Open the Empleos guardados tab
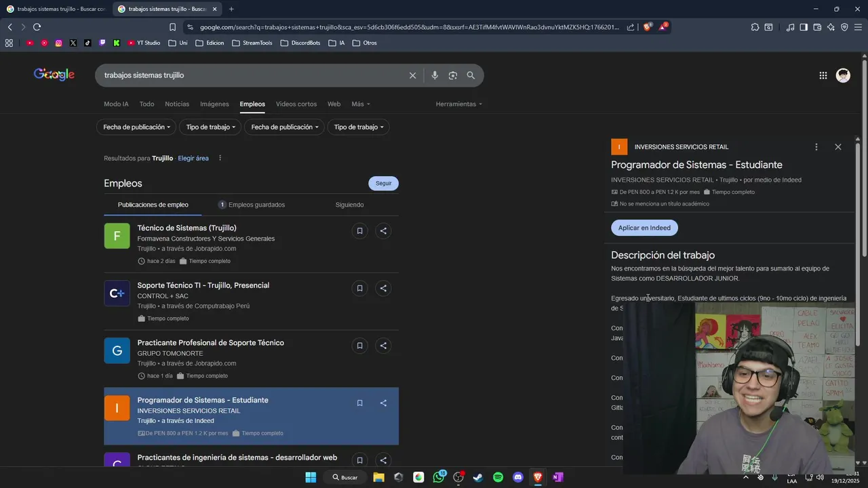The height and width of the screenshot is (488, 868). tap(252, 205)
